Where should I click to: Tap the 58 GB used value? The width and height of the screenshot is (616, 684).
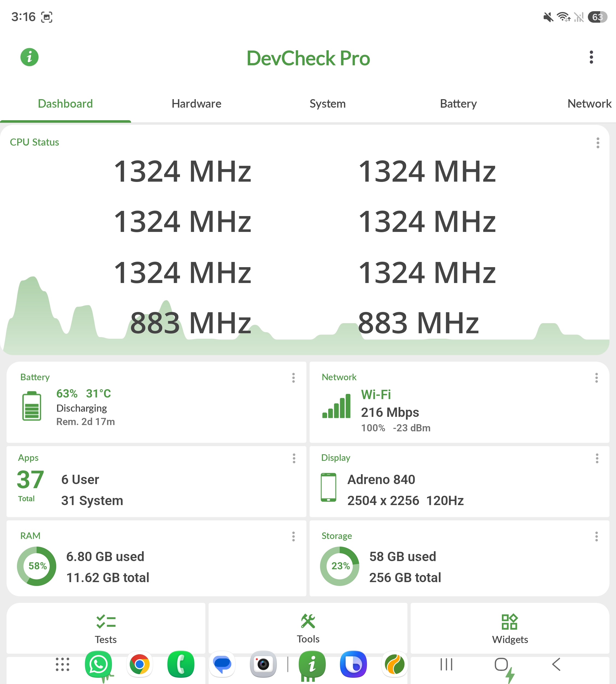[x=402, y=557]
